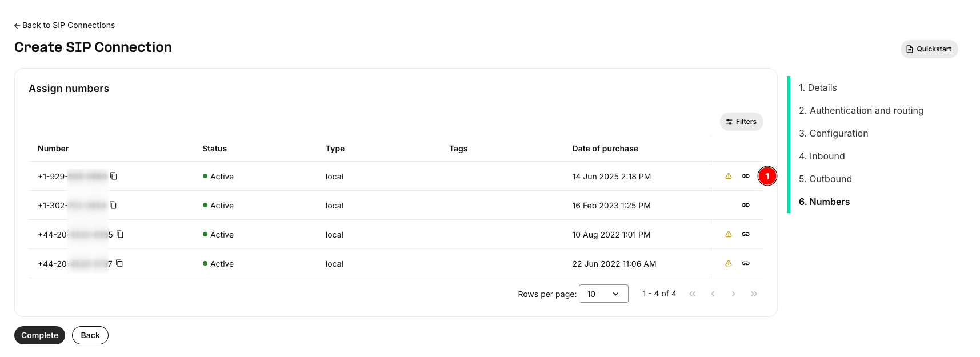Copy the +1-929 phone number
980x357 pixels.
pos(114,176)
